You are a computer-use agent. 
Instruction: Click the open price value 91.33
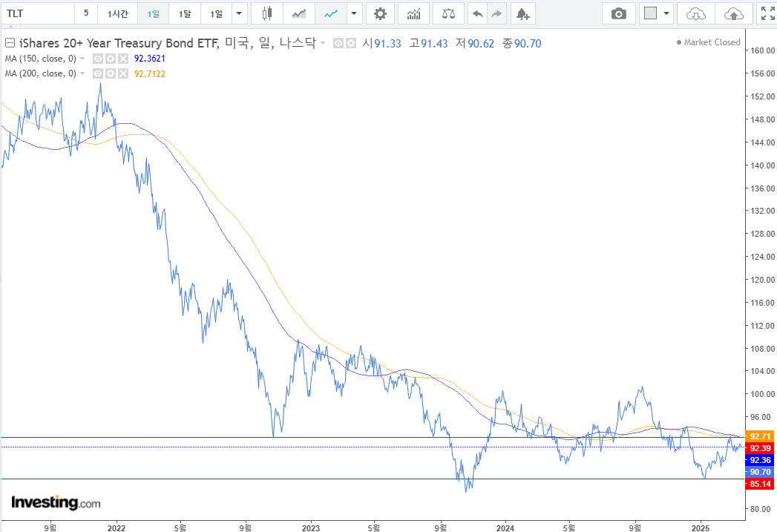[387, 44]
